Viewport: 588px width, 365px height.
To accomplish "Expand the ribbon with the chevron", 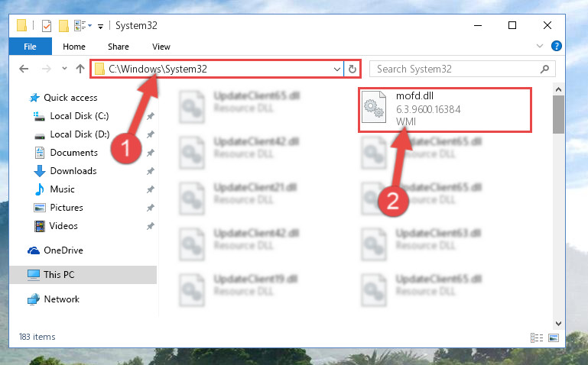I will pyautogui.click(x=540, y=46).
